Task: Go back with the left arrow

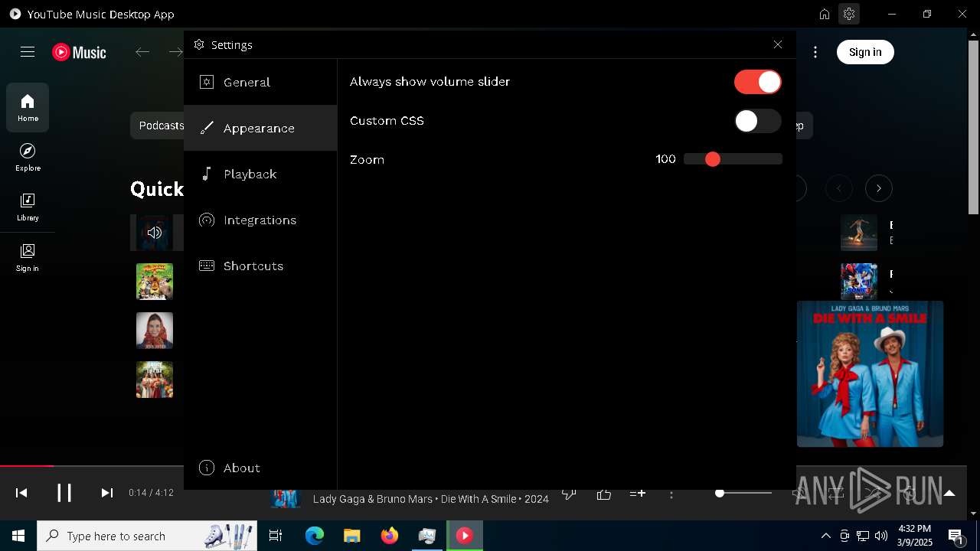Action: (x=142, y=52)
